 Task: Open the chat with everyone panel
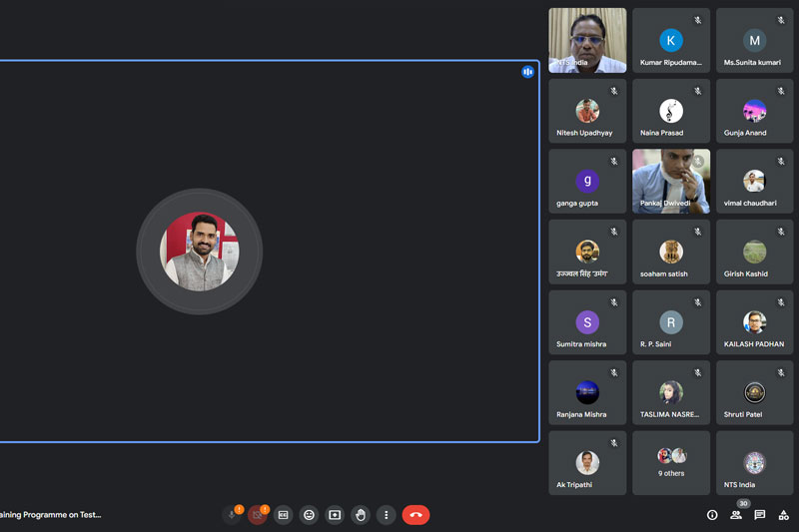759,515
